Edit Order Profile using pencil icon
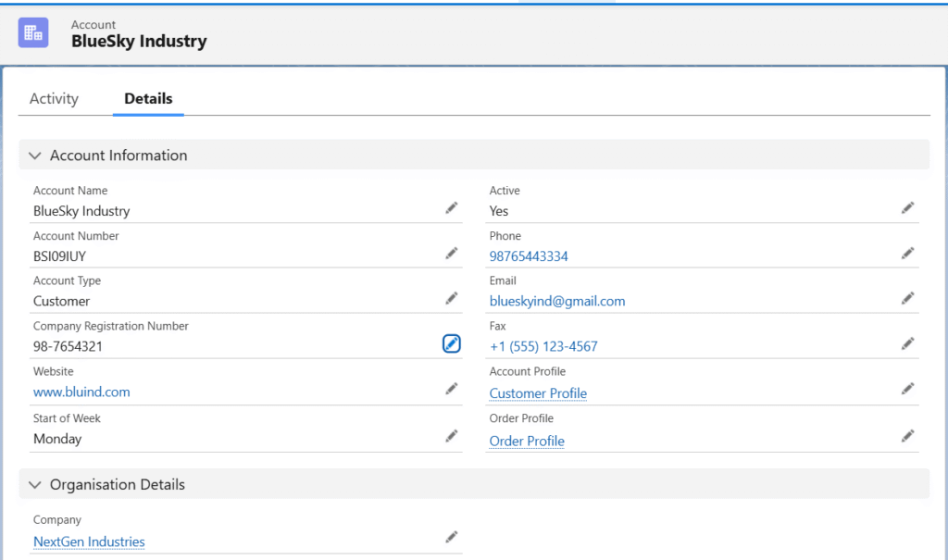Image resolution: width=948 pixels, height=560 pixels. coord(908,436)
